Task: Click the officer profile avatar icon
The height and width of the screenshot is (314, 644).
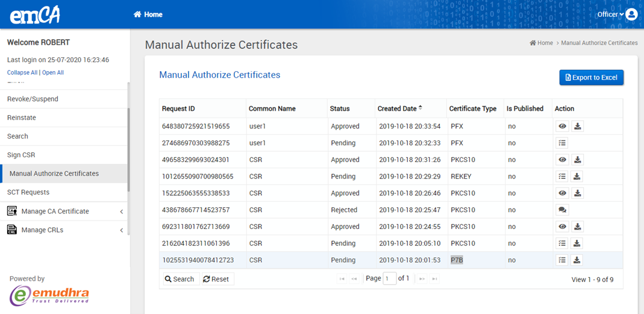Action: point(631,14)
